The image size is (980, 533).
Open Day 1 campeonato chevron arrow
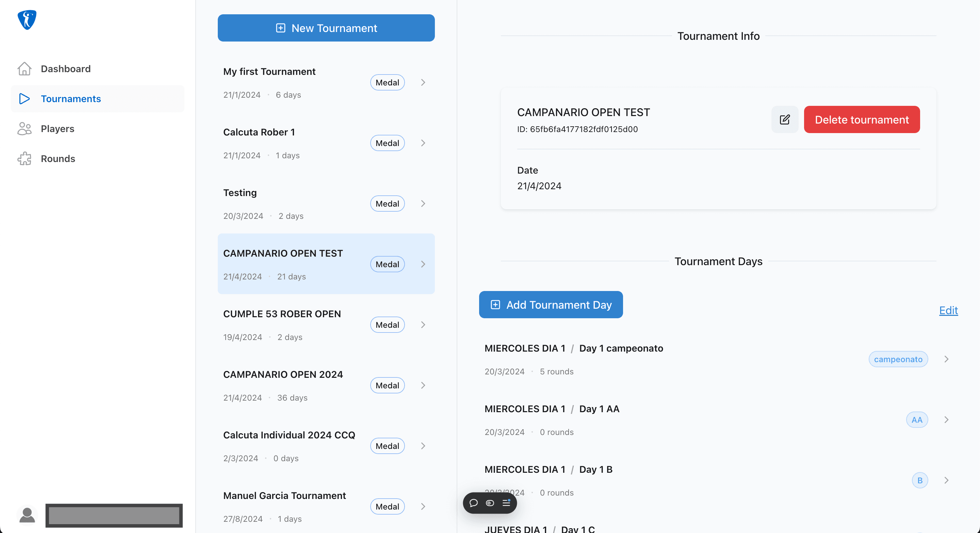click(x=946, y=359)
